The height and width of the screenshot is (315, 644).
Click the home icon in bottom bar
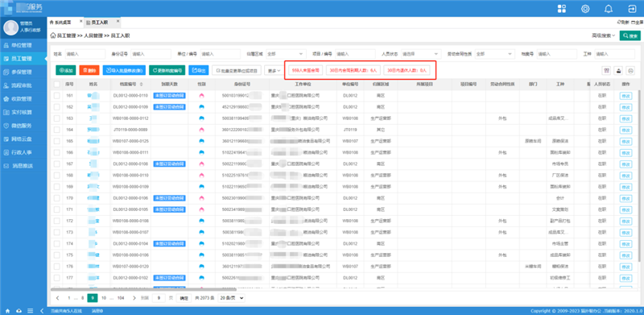[x=7, y=310]
